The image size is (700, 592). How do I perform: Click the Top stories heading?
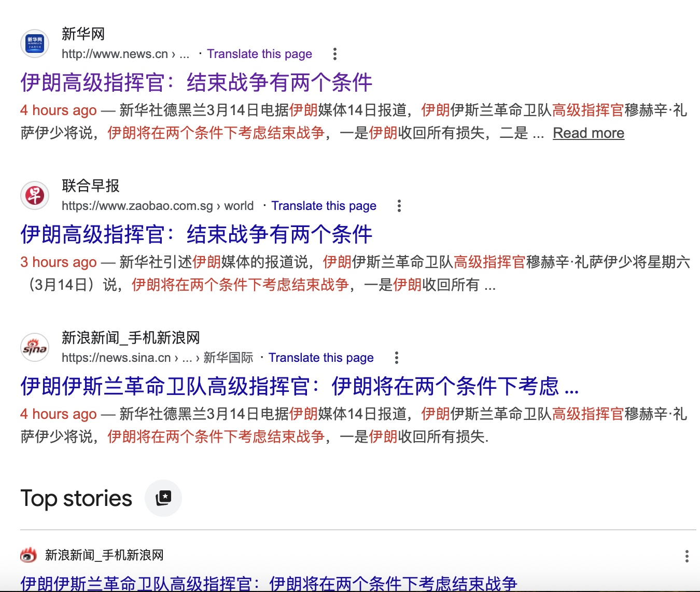point(76,498)
